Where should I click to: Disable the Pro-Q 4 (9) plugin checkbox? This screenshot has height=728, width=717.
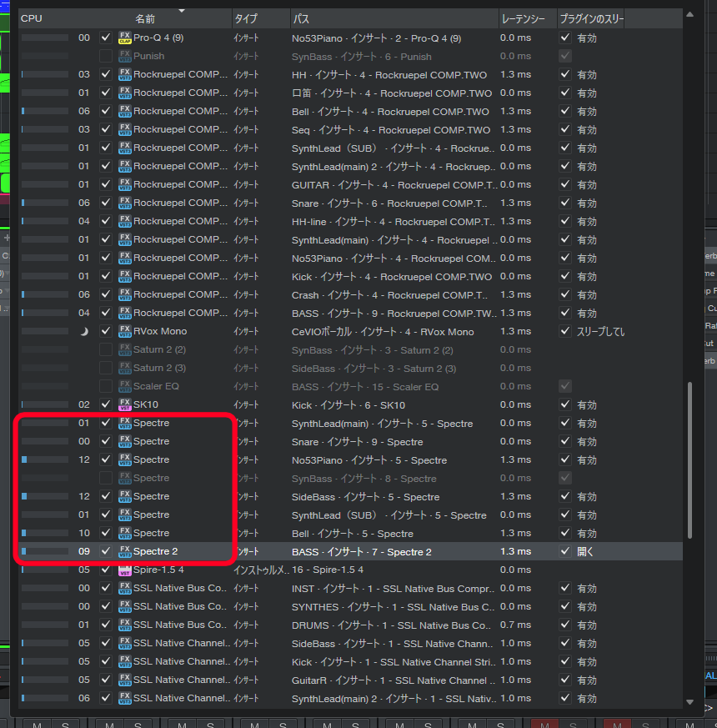[x=105, y=38]
